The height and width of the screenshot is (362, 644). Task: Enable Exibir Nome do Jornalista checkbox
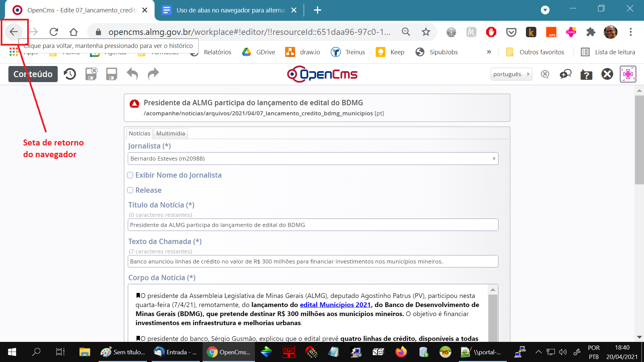(x=130, y=175)
